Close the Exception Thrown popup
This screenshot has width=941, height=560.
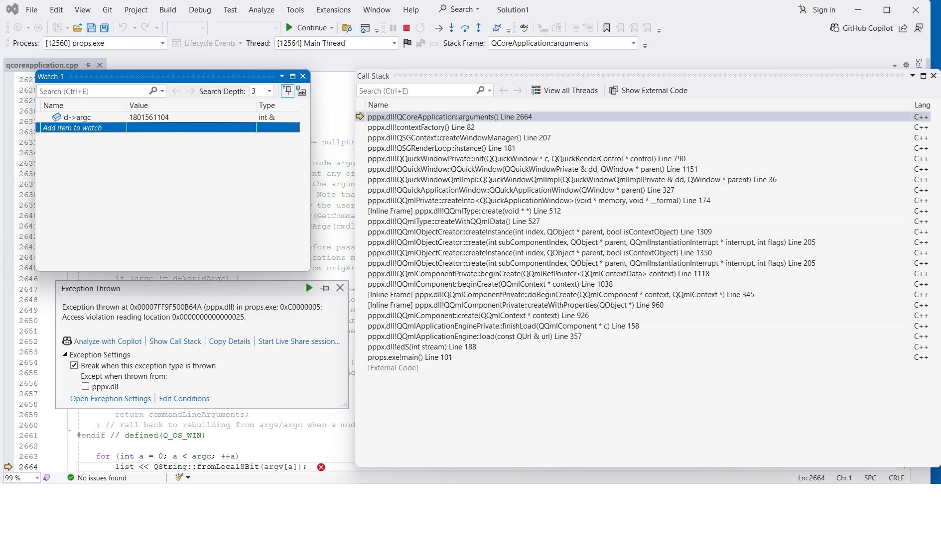(x=340, y=288)
